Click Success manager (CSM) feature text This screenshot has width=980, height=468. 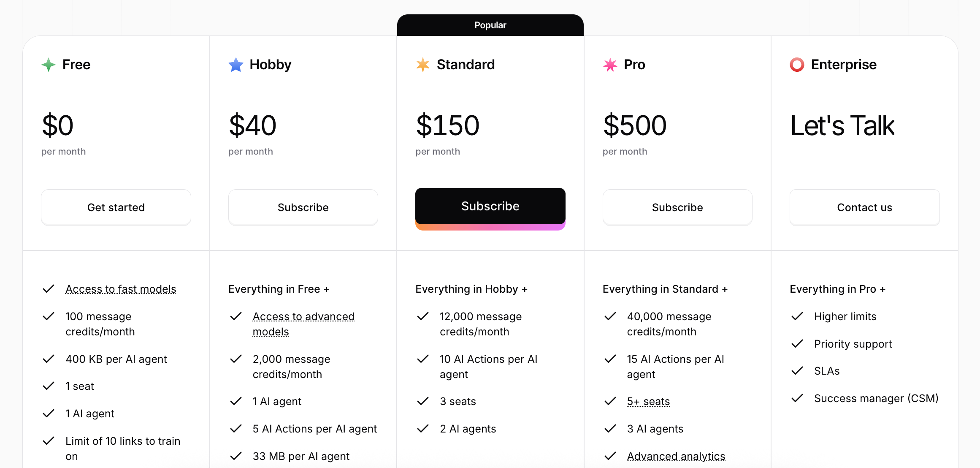876,398
